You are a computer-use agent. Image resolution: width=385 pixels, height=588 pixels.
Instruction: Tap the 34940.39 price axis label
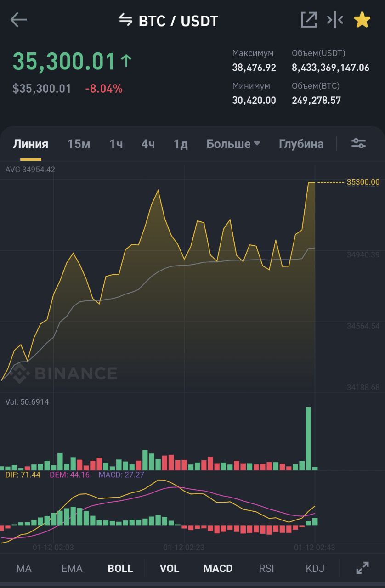pyautogui.click(x=363, y=254)
